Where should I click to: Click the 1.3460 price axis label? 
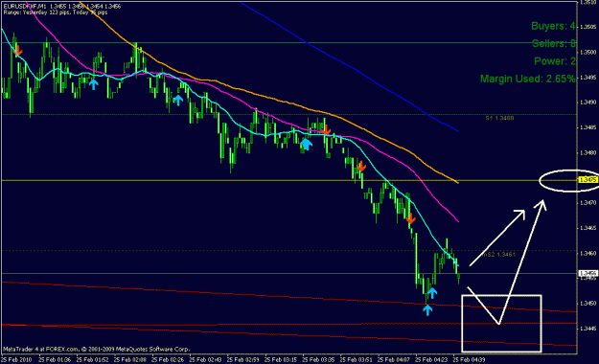(587, 253)
